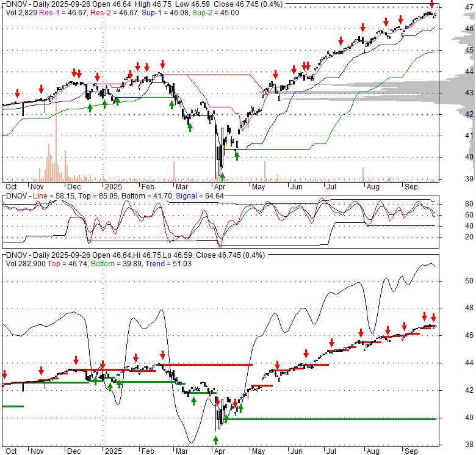
Task: Click the Vol 282,900 readout in bottom chart
Action: [x=26, y=264]
